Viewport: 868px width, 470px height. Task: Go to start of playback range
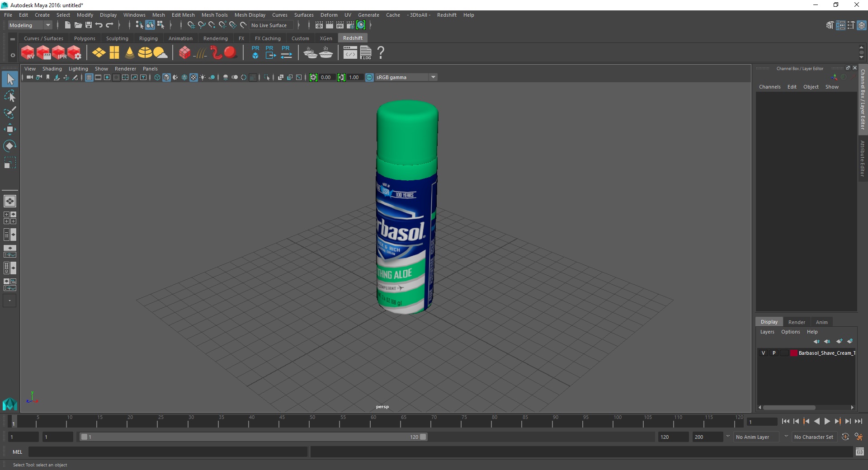pos(786,421)
